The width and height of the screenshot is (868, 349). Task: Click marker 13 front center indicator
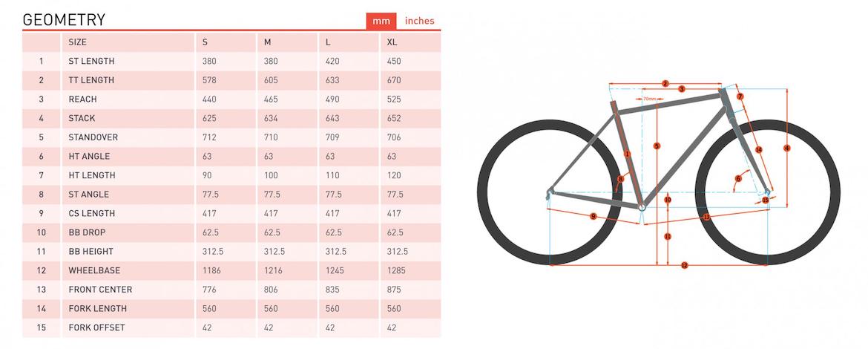(706, 217)
